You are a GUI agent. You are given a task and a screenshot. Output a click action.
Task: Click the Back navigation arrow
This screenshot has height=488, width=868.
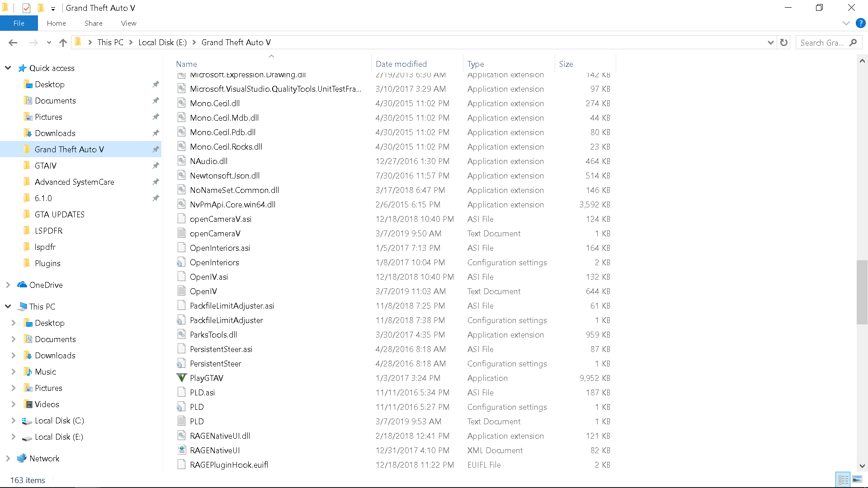(x=13, y=42)
